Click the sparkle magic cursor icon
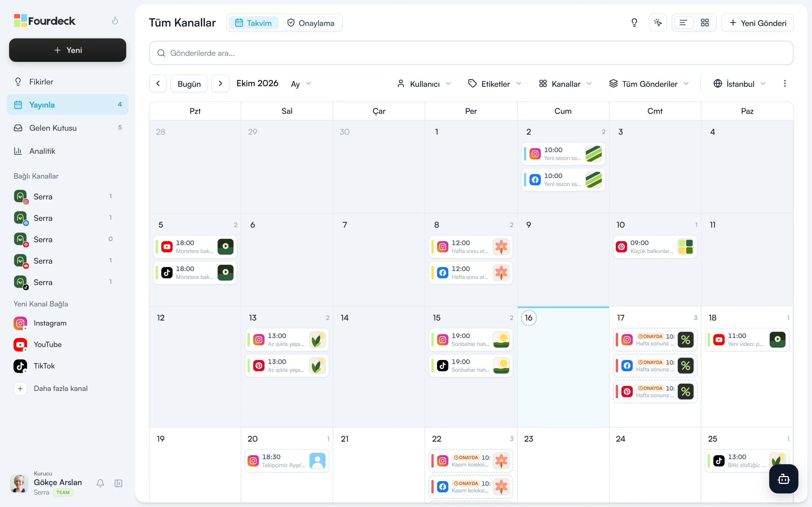 pos(658,23)
